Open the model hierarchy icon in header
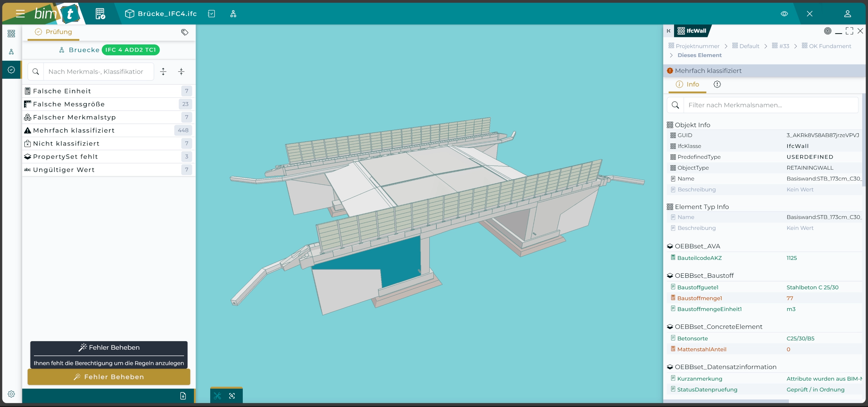This screenshot has width=868, height=407. (233, 14)
